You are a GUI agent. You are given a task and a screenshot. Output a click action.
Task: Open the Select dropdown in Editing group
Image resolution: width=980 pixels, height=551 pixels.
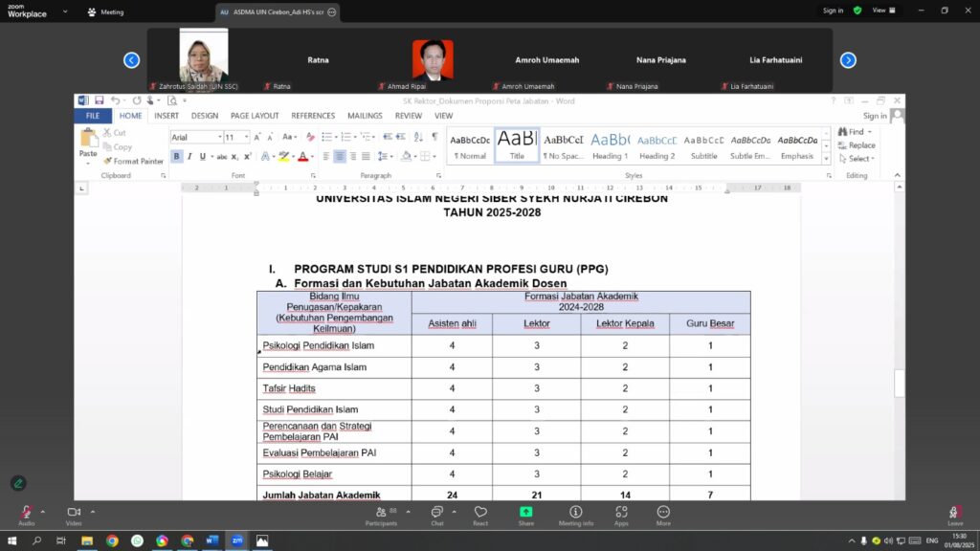click(x=857, y=159)
